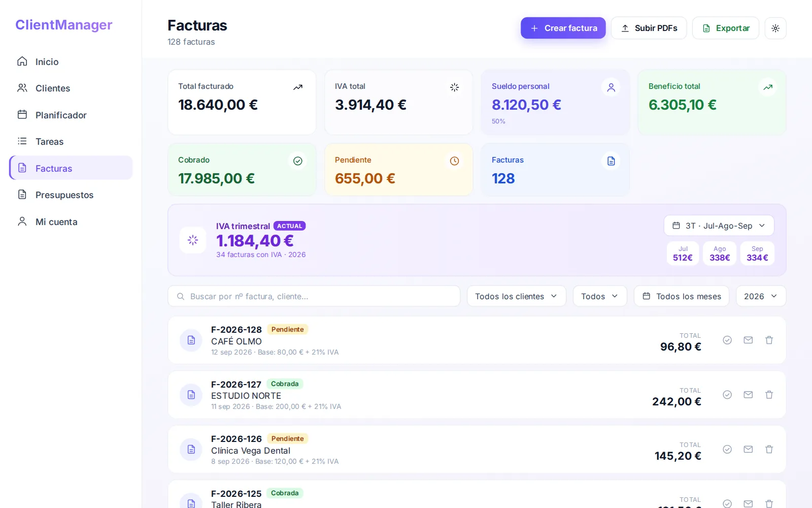Open Presupuestos in the sidebar

tap(71, 195)
